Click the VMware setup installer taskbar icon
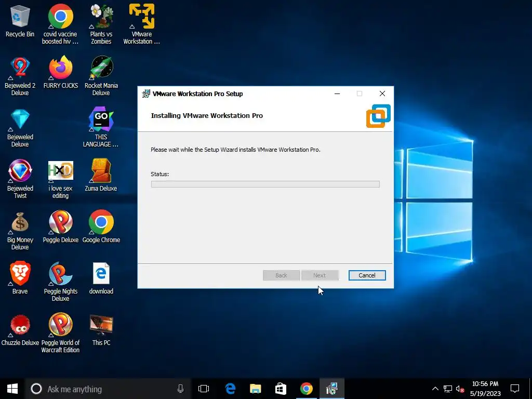The height and width of the screenshot is (399, 532). [x=331, y=389]
